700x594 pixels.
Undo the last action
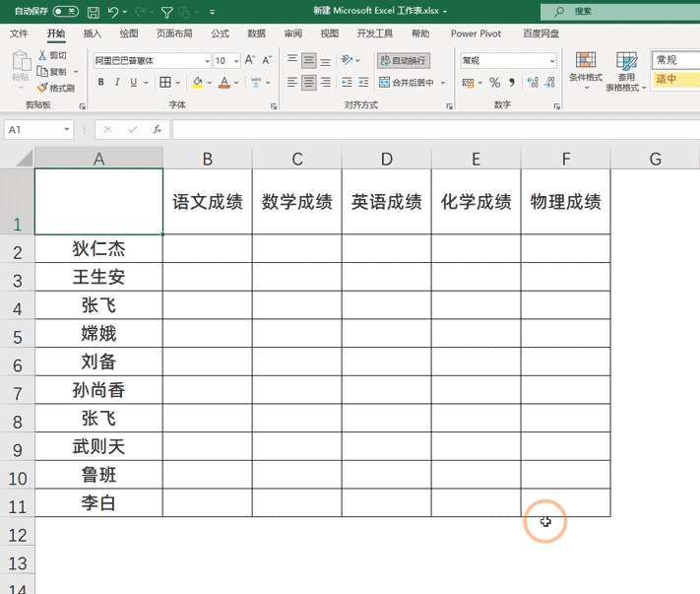click(x=112, y=12)
